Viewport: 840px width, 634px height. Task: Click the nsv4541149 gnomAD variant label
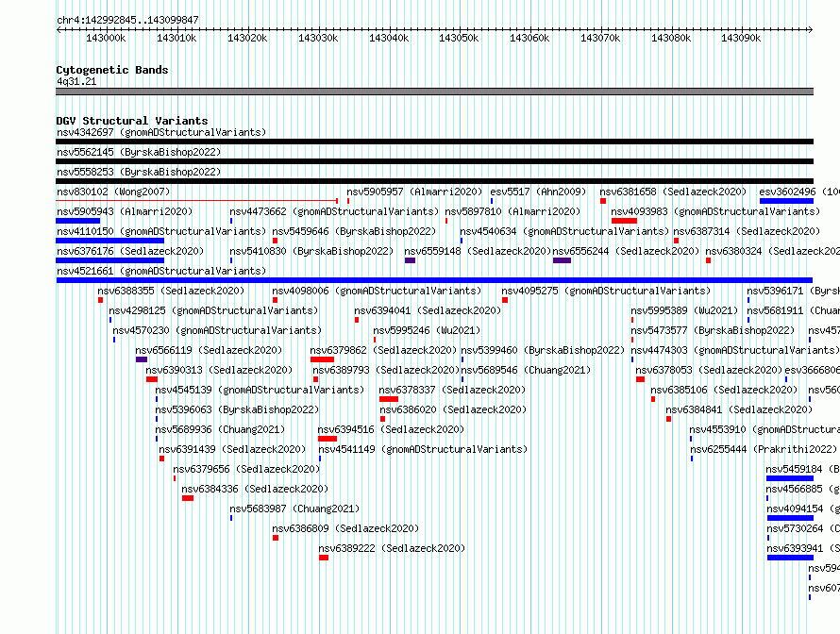tap(423, 449)
